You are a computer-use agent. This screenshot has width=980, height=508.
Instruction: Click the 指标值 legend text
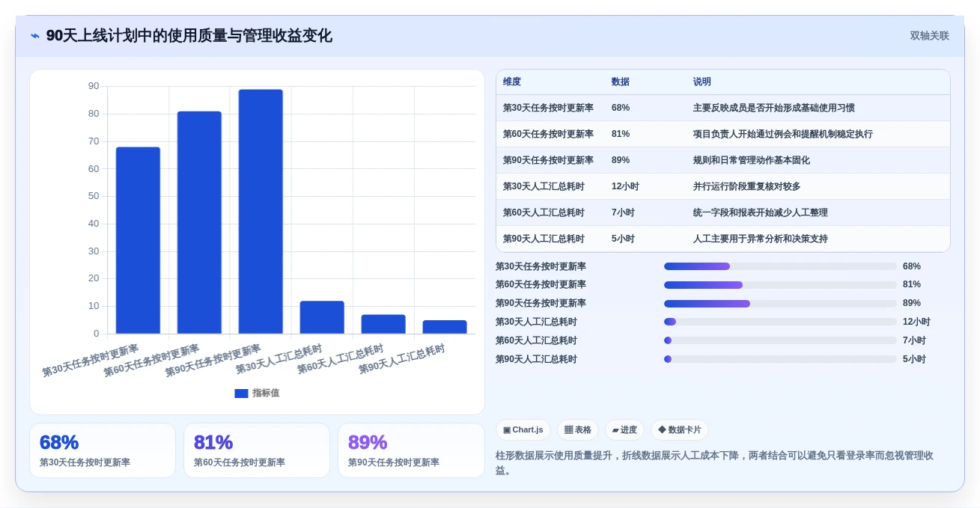pos(266,393)
